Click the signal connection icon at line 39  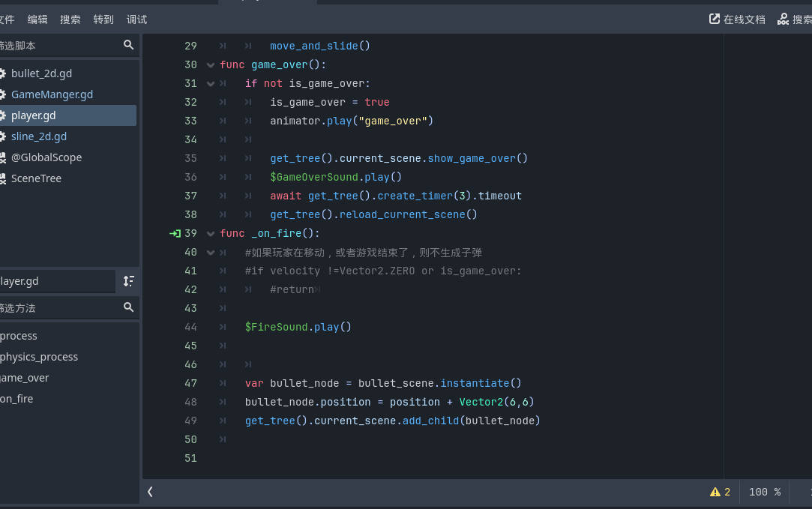tap(175, 233)
